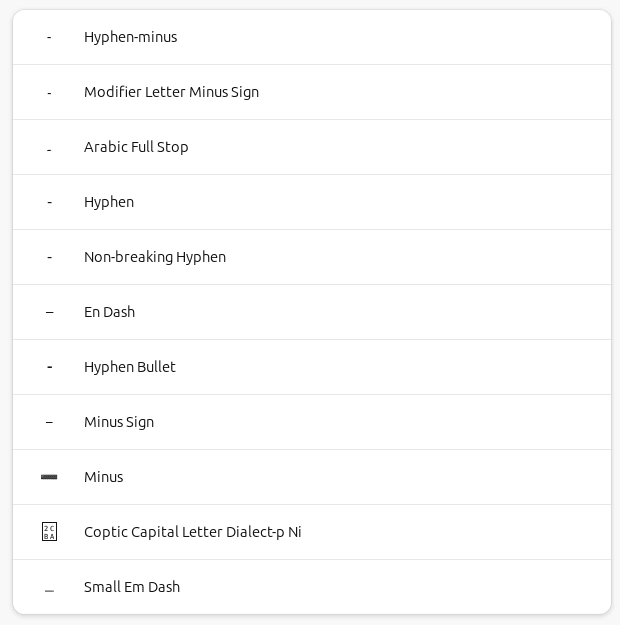
Task: Choose the Arabic Full Stop row
Action: tap(312, 147)
